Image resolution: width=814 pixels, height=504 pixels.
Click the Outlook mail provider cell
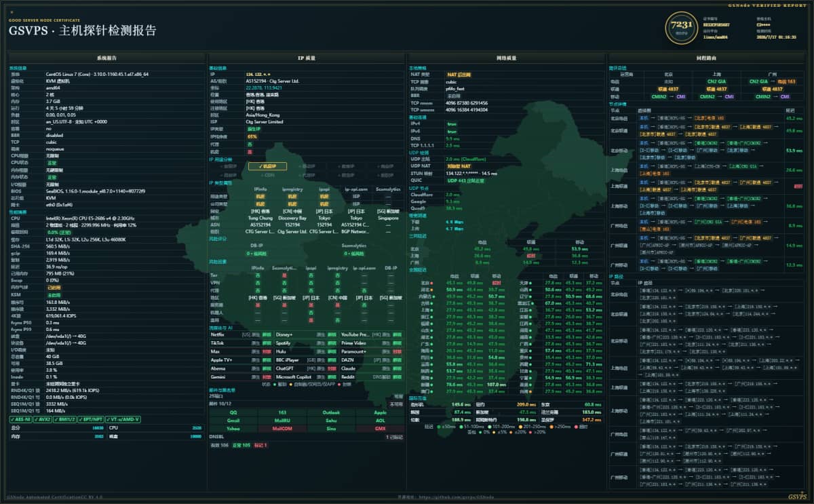(x=331, y=412)
